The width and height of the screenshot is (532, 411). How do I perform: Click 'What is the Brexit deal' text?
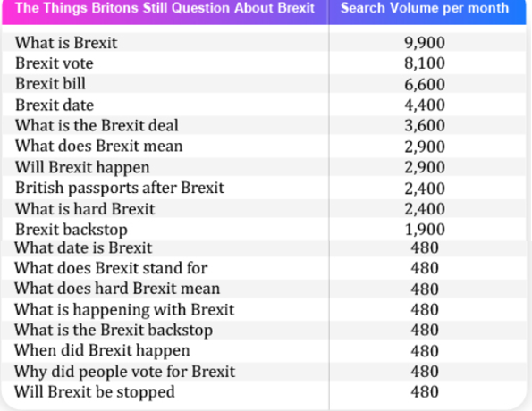(97, 125)
